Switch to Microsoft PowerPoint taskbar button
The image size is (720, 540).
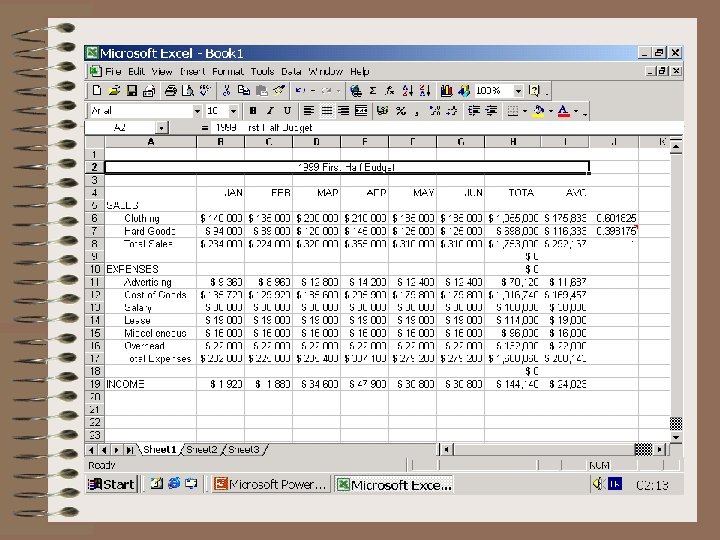(x=271, y=484)
